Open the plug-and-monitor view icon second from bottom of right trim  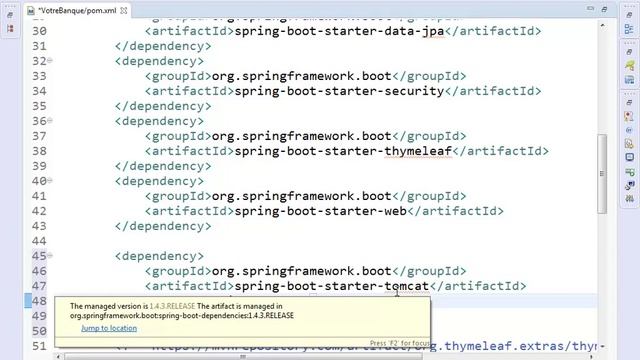[x=629, y=185]
